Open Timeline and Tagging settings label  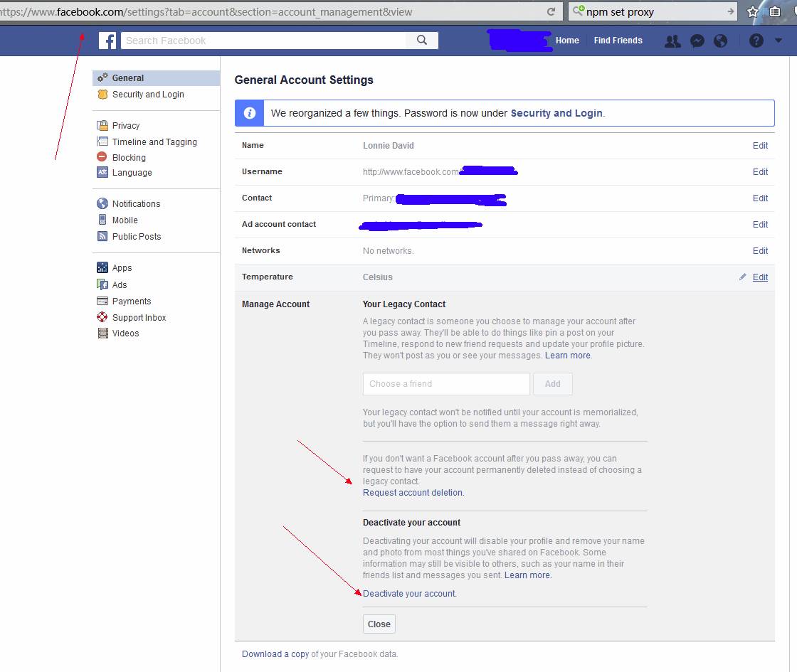[154, 142]
